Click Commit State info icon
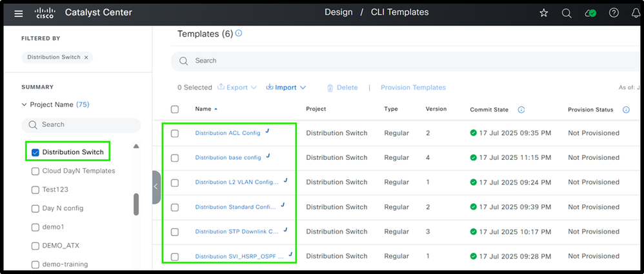 [521, 110]
